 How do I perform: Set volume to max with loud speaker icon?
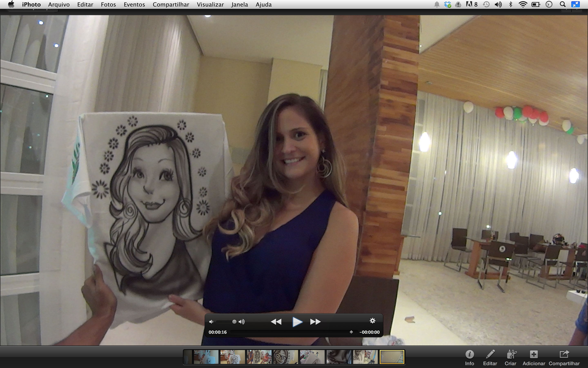(242, 322)
